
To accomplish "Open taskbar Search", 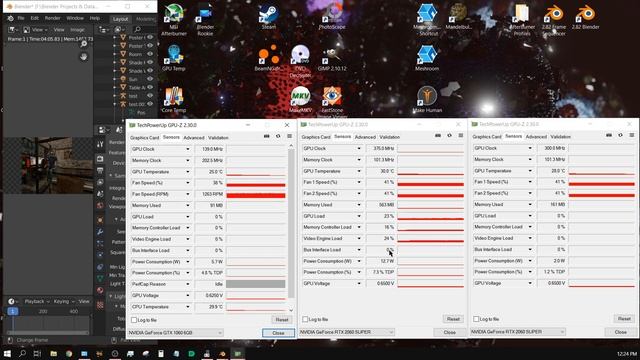I will (22, 353).
